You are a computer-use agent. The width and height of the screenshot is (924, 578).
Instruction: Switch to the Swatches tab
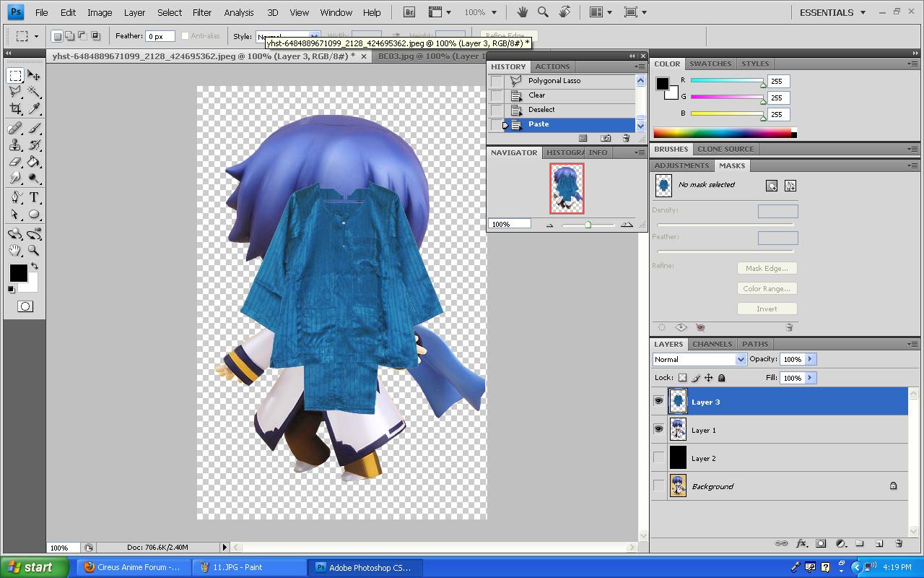(x=710, y=64)
